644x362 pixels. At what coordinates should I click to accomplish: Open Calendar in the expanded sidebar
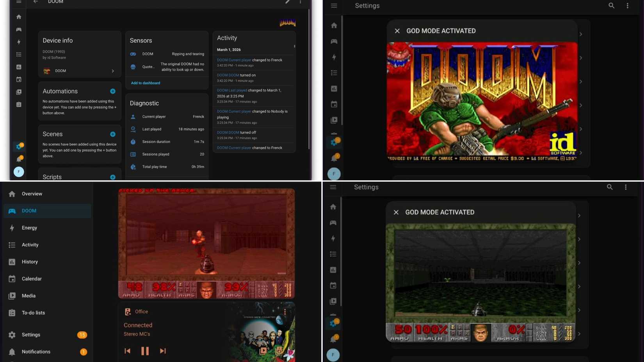click(x=47, y=279)
